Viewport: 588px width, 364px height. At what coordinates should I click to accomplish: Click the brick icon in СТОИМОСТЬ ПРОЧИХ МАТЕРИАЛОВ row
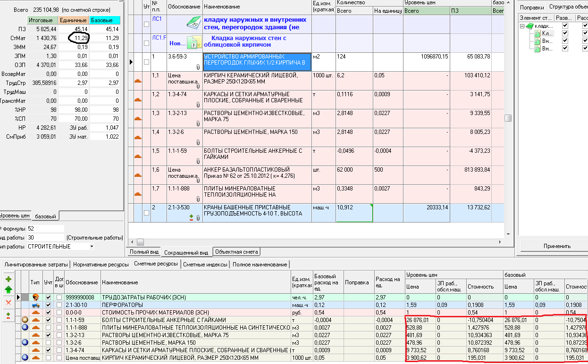[35, 313]
